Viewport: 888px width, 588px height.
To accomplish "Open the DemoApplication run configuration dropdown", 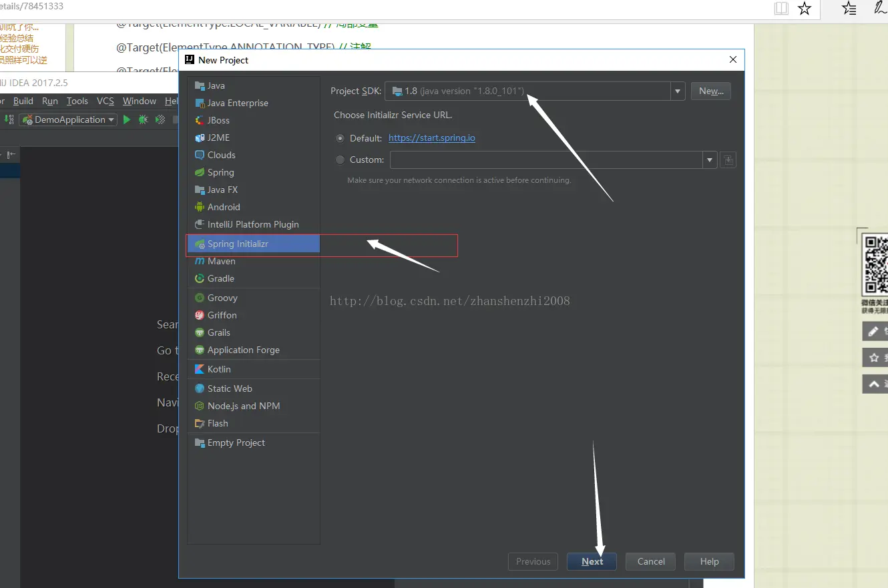I will click(x=68, y=119).
